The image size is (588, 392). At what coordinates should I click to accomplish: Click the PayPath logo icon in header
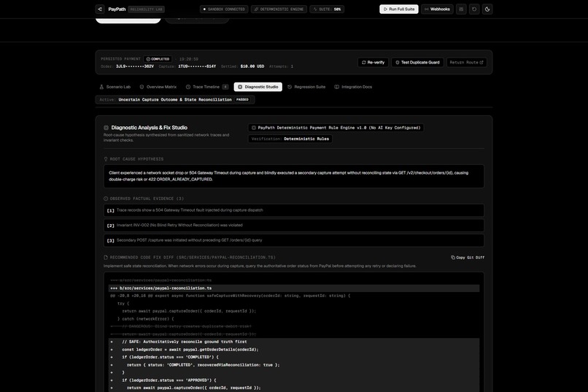point(100,9)
